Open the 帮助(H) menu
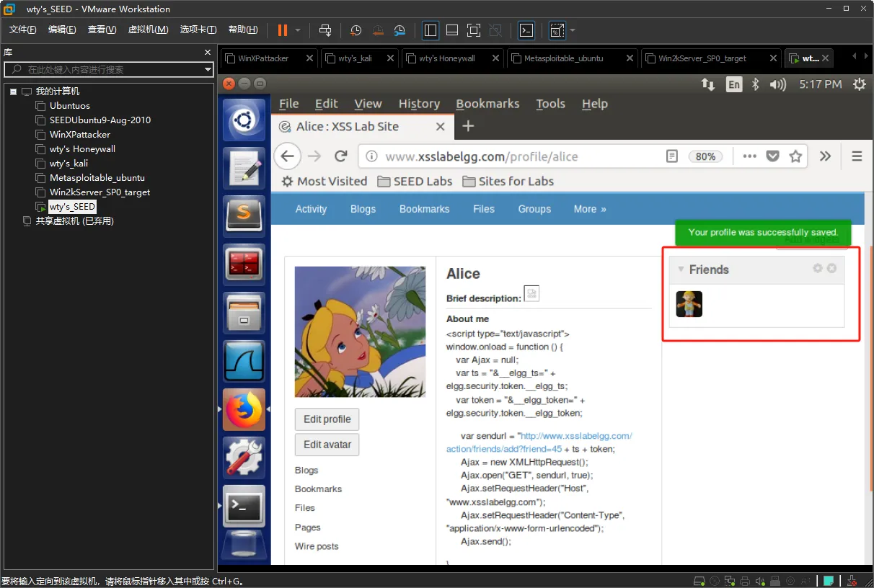Screen dimensions: 874x588 [x=243, y=30]
